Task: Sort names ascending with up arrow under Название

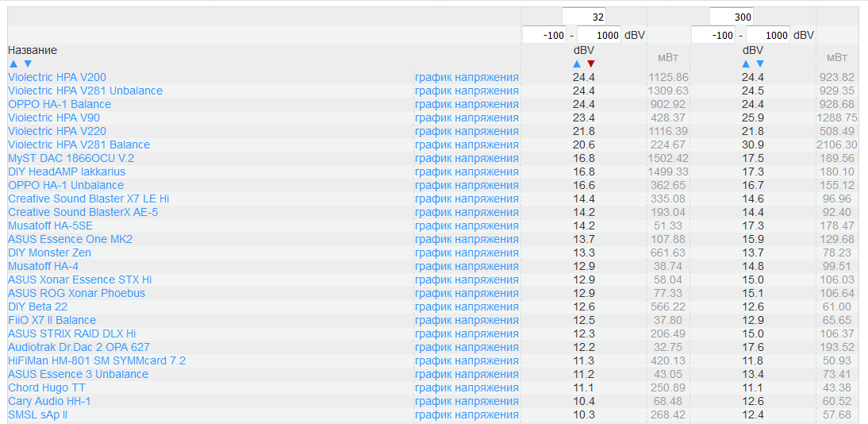Action: point(13,64)
